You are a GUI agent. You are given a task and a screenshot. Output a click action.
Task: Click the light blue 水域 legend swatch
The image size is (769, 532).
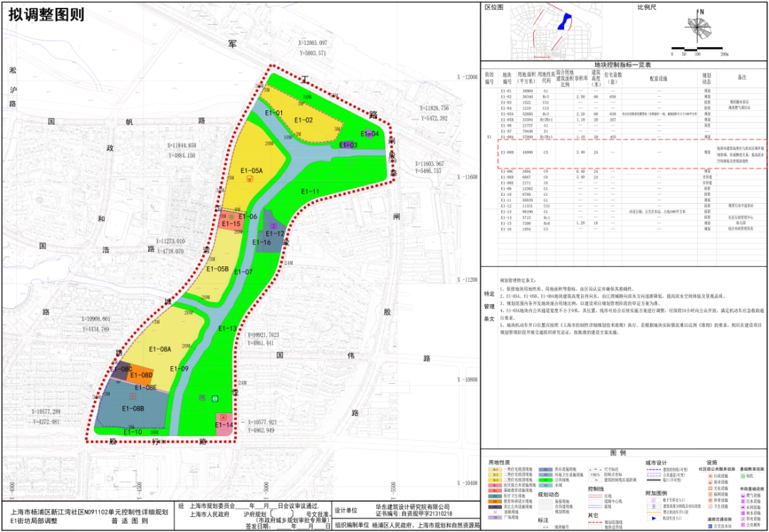[x=545, y=486]
